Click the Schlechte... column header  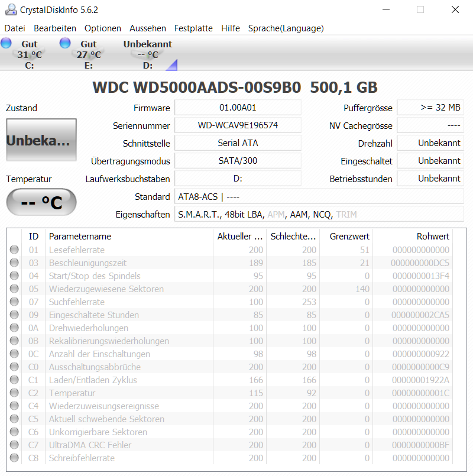293,236
